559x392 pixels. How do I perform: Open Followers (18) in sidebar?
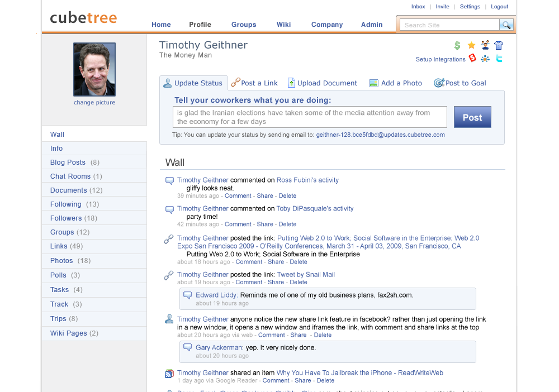point(94,218)
